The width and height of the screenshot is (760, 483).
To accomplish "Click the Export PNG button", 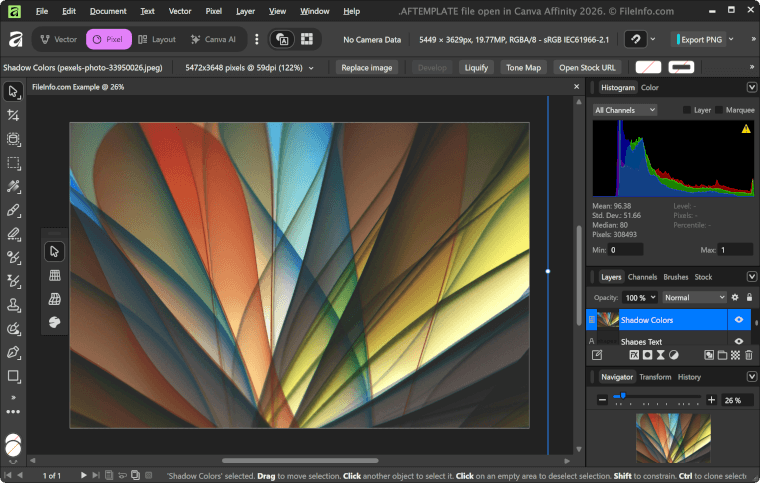I will click(x=698, y=39).
